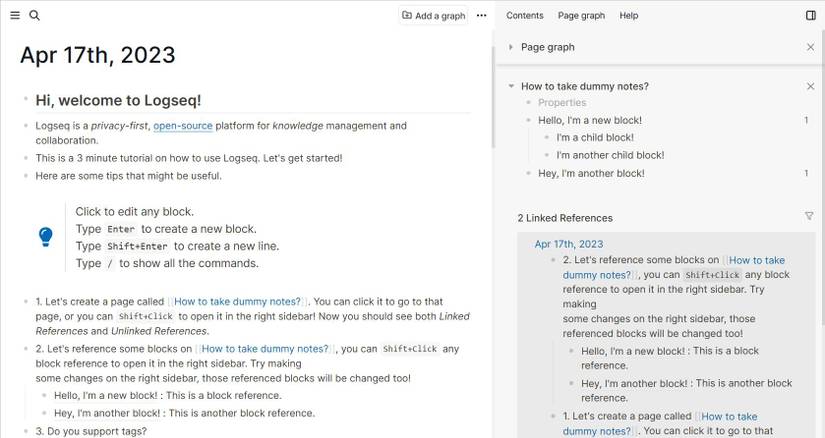Select I'm a child block! in sidebar
Screen dimensions: 825x438
[595, 137]
